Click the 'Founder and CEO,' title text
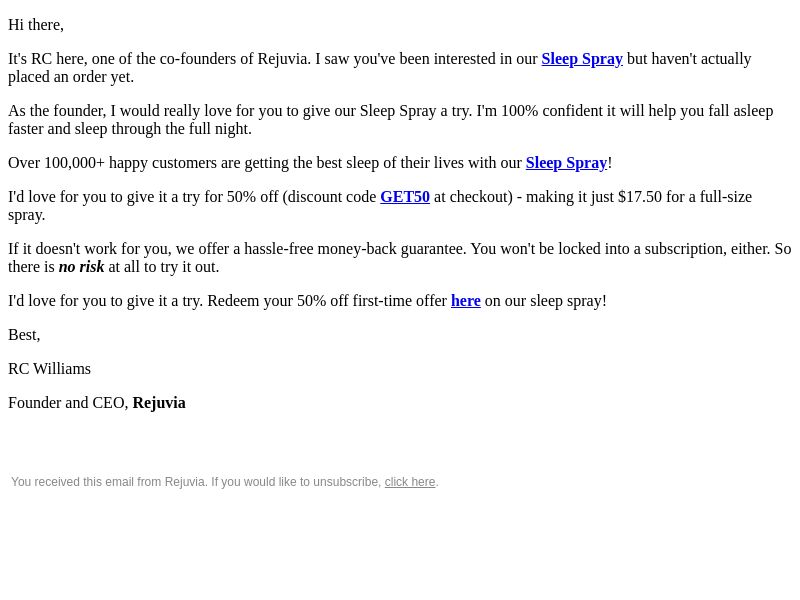Screen dimensions: 800x600 68,403
